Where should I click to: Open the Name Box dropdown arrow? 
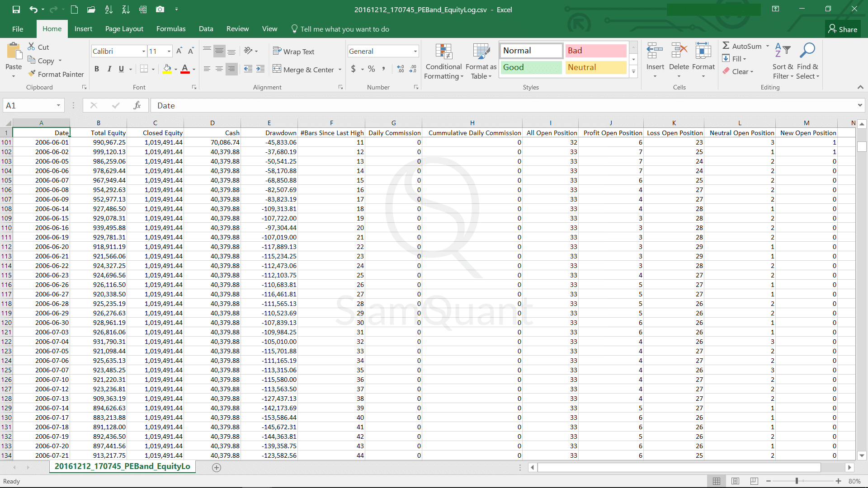[58, 105]
